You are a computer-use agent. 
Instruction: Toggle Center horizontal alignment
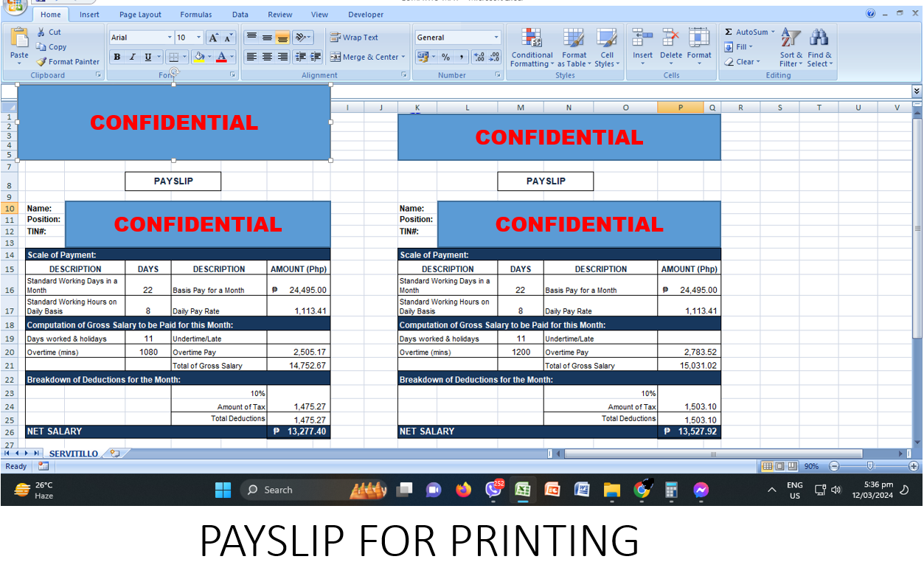click(267, 57)
